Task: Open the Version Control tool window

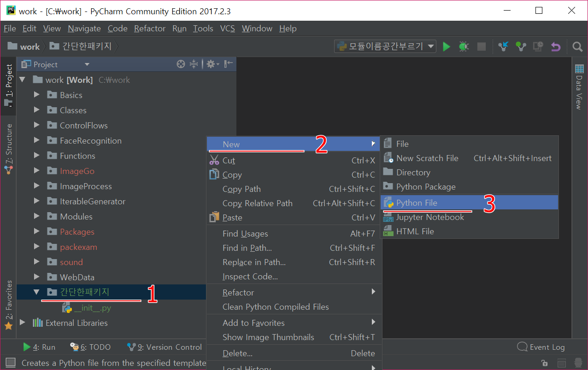Action: (x=165, y=347)
